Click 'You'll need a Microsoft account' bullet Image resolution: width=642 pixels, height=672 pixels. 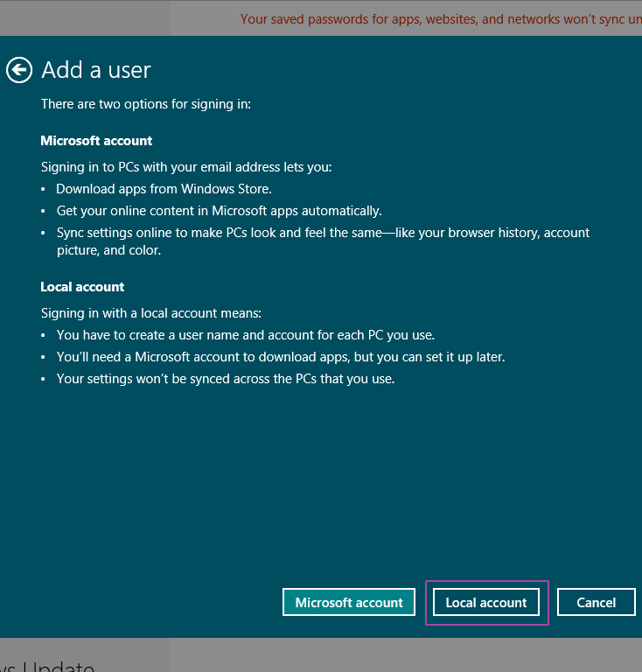[281, 357]
